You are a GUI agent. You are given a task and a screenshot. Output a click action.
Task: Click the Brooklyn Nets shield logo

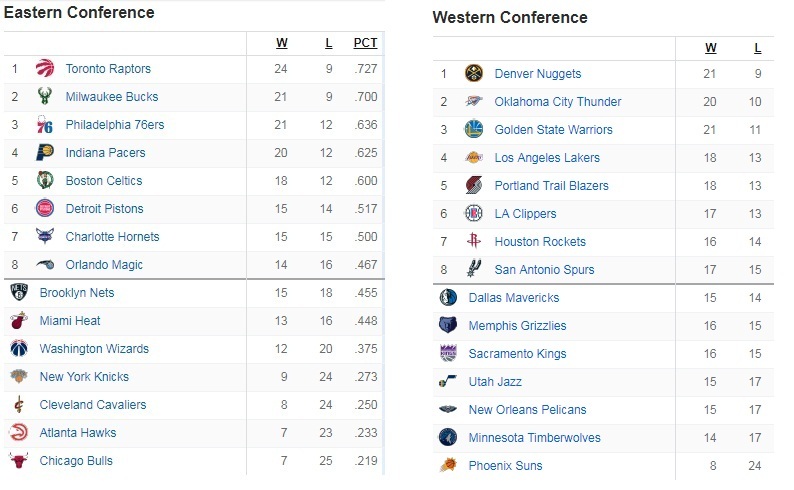coord(19,292)
